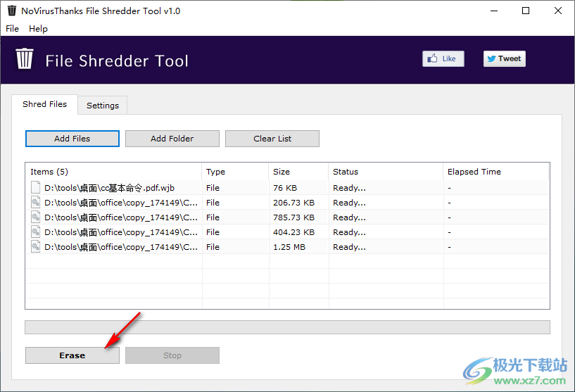
Task: Click file icon of the 206.73 KB row
Action: pos(35,203)
